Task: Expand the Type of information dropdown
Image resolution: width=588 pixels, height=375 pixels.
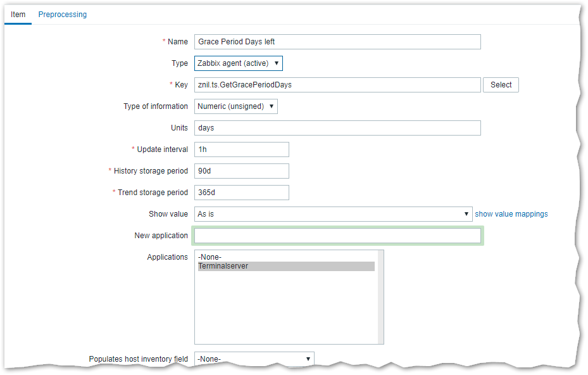Action: [235, 106]
